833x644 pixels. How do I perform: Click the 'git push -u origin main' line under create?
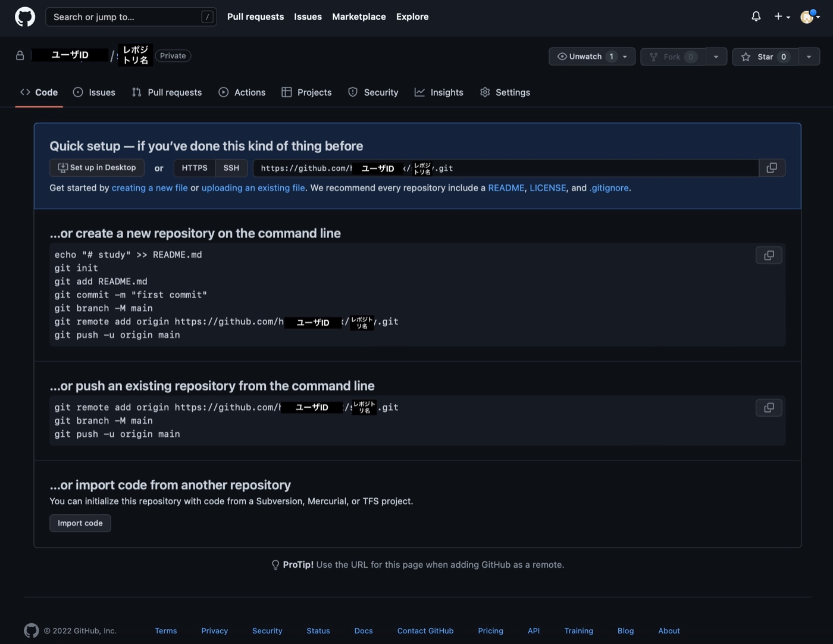coord(117,335)
